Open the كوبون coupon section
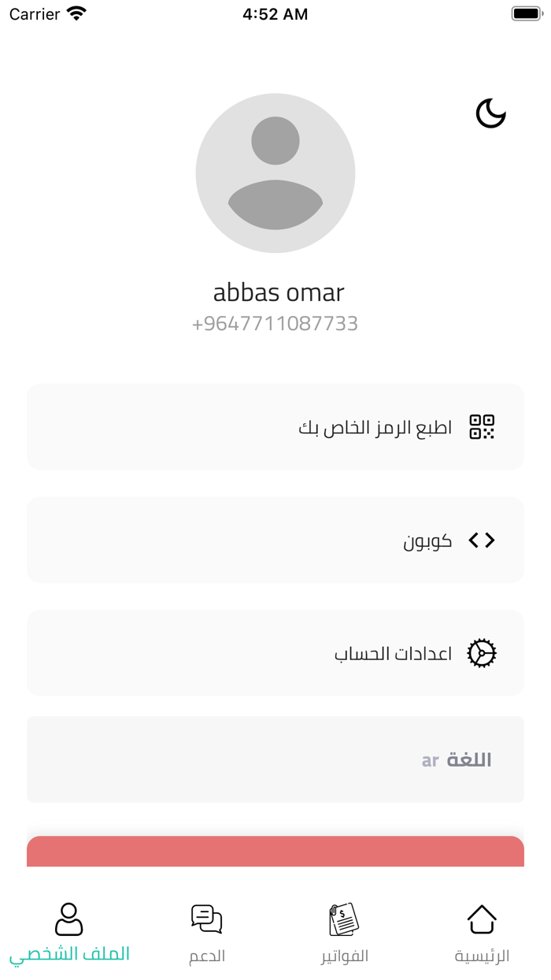Image resolution: width=551 pixels, height=980 pixels. 275,540
